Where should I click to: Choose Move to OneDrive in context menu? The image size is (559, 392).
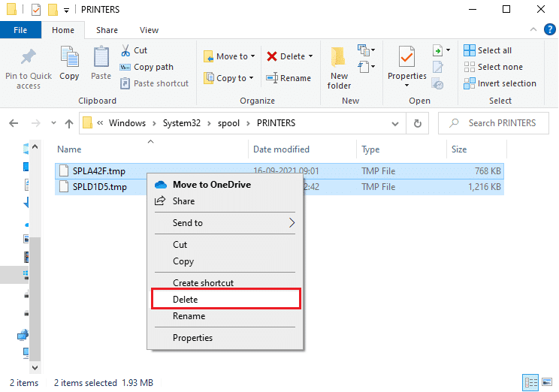click(x=225, y=185)
